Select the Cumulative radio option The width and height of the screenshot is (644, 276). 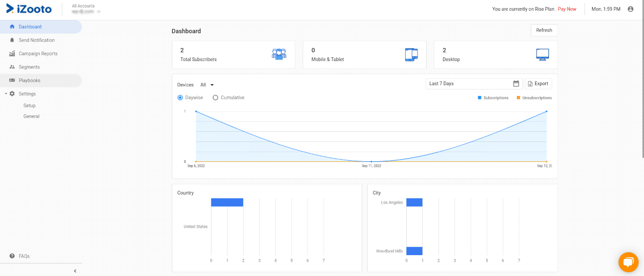pyautogui.click(x=216, y=98)
